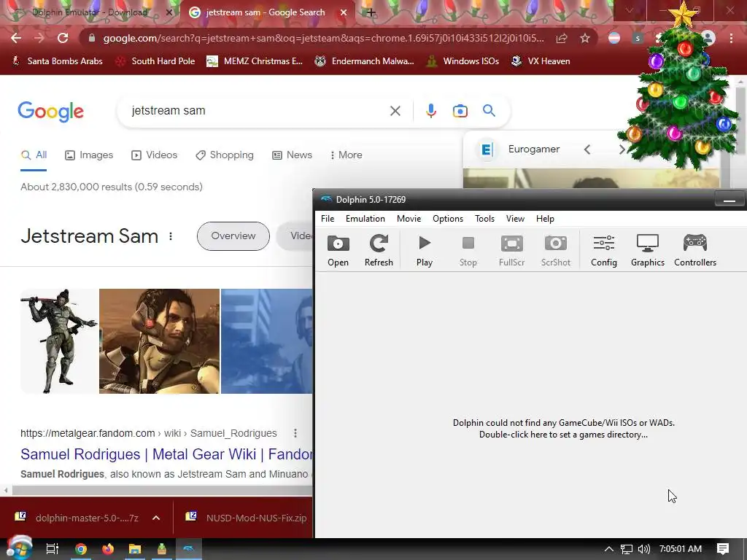Open Dolphin Graphics settings
Image resolution: width=747 pixels, height=560 pixels.
tap(648, 251)
